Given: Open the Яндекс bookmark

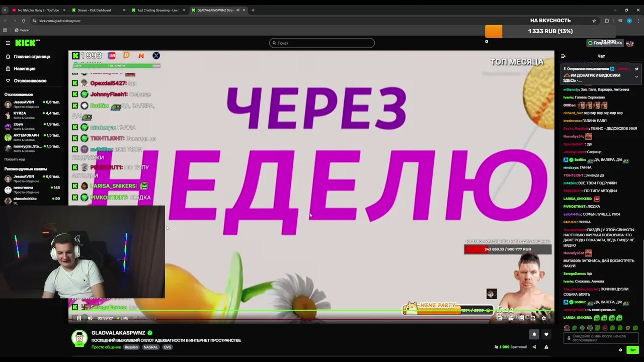Looking at the screenshot, I should click(x=22, y=30).
